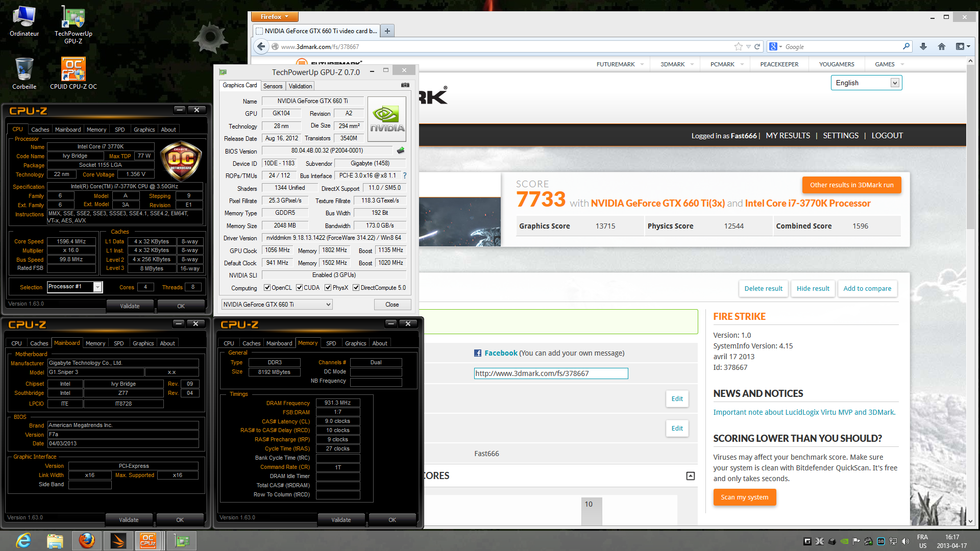Viewport: 980px width, 551px height.
Task: Toggle the DirectCompute 5.0 checkbox
Action: pyautogui.click(x=356, y=288)
